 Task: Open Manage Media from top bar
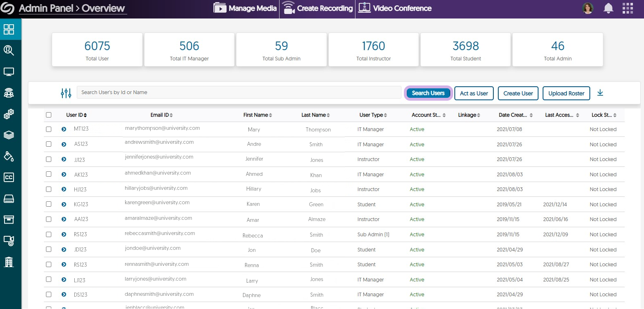245,8
